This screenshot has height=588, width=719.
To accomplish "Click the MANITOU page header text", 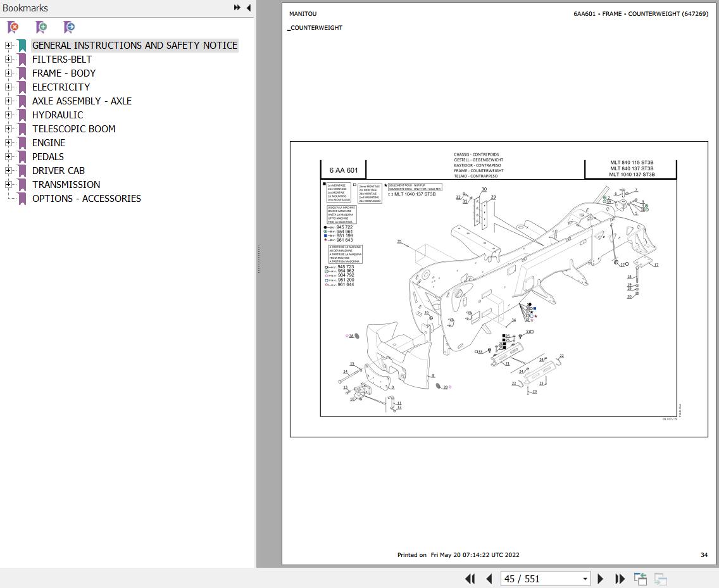I will (303, 14).
